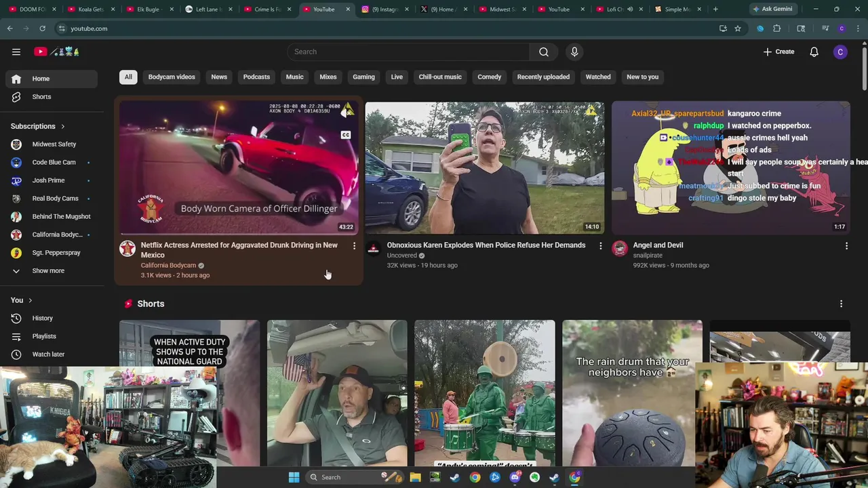This screenshot has width=868, height=488.
Task: Select the Bodycam videos filter chip
Action: pos(172,77)
